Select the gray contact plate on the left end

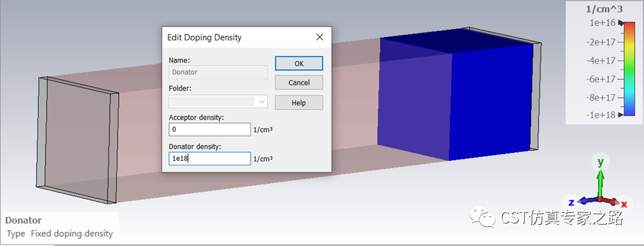(x=76, y=140)
